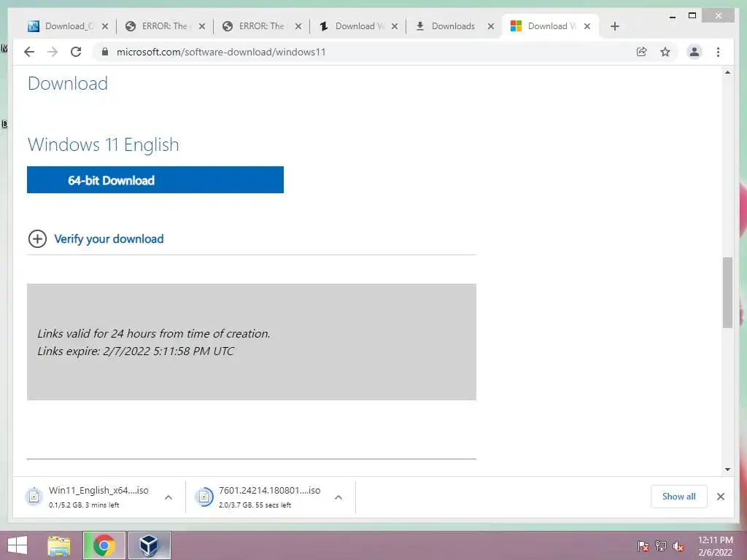Open Verify your download link

(x=109, y=238)
